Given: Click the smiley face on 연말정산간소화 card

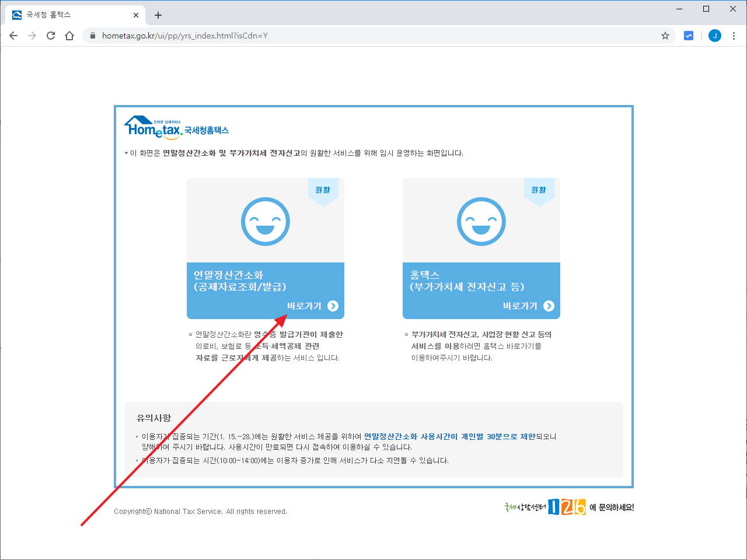Looking at the screenshot, I should click(x=266, y=222).
